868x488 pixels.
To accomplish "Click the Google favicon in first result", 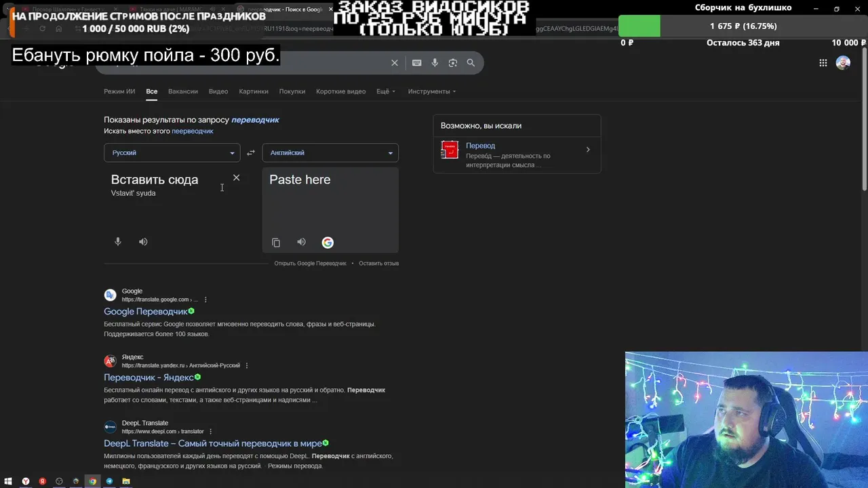I will (x=110, y=295).
